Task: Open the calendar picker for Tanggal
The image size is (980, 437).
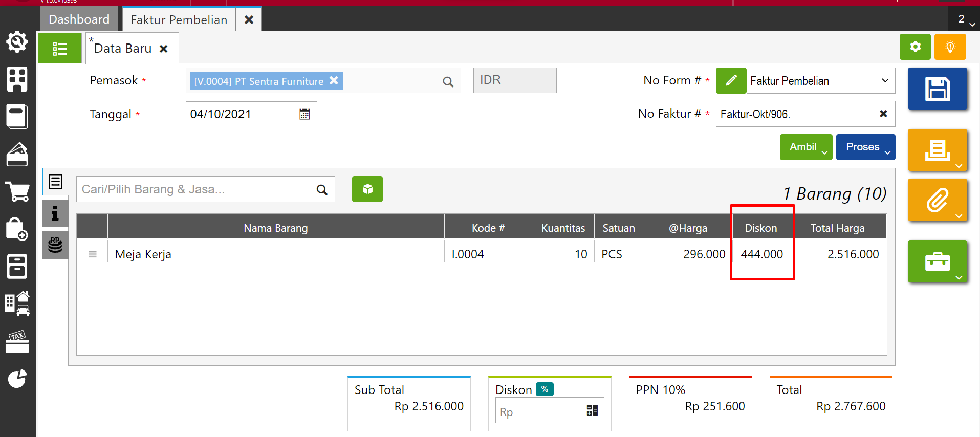Action: (x=304, y=114)
